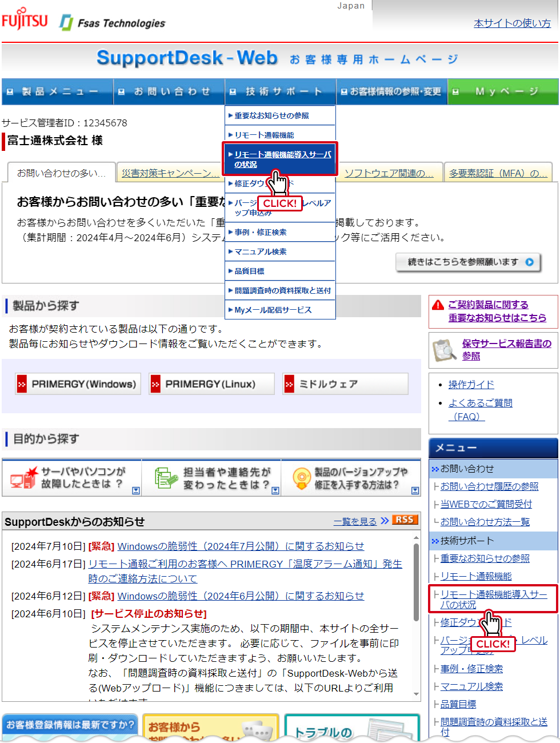Open the PRIMERGY(Linux) product button
560x743 pixels.
pos(211,384)
